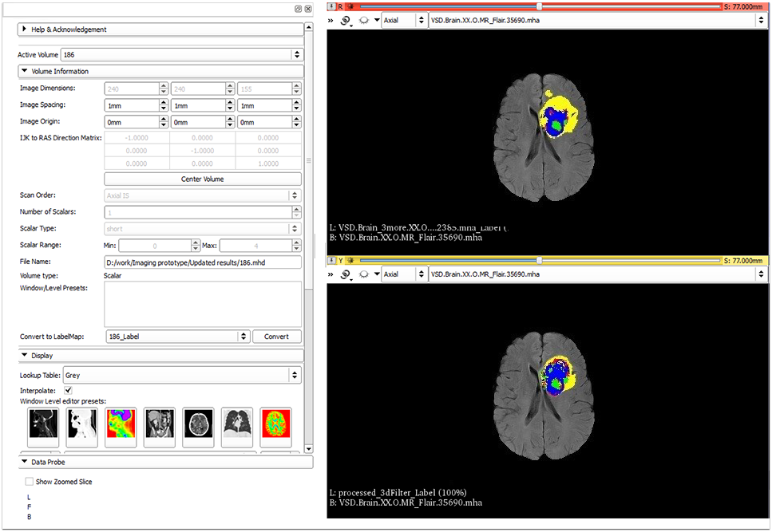Enable the Show Zoomed Slice checkbox
Viewport: 772px width, 532px height.
pyautogui.click(x=29, y=482)
